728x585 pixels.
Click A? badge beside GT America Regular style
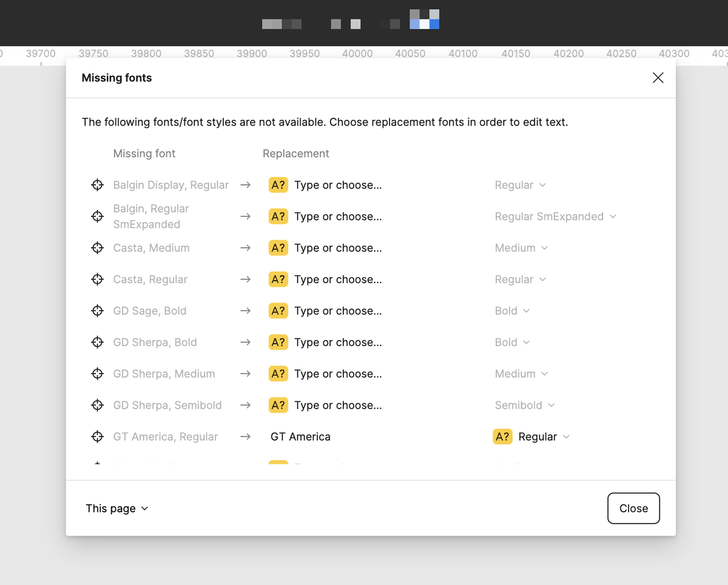click(502, 437)
